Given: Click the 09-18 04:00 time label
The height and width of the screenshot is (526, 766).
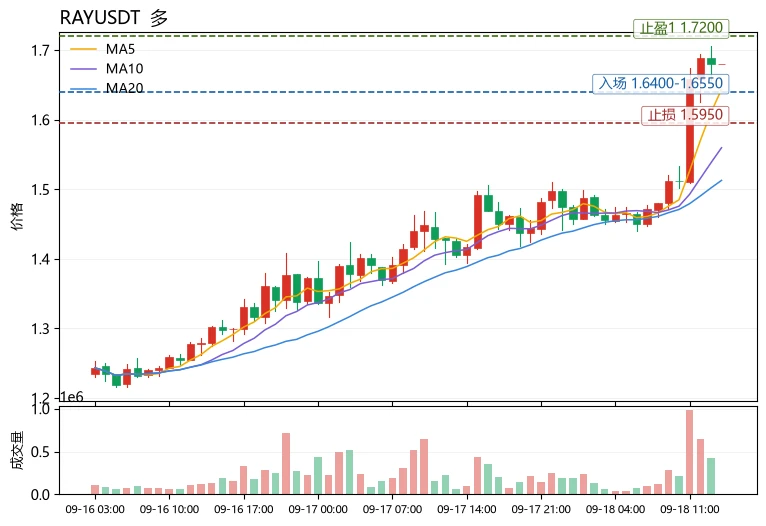Looking at the screenshot, I should point(616,509).
